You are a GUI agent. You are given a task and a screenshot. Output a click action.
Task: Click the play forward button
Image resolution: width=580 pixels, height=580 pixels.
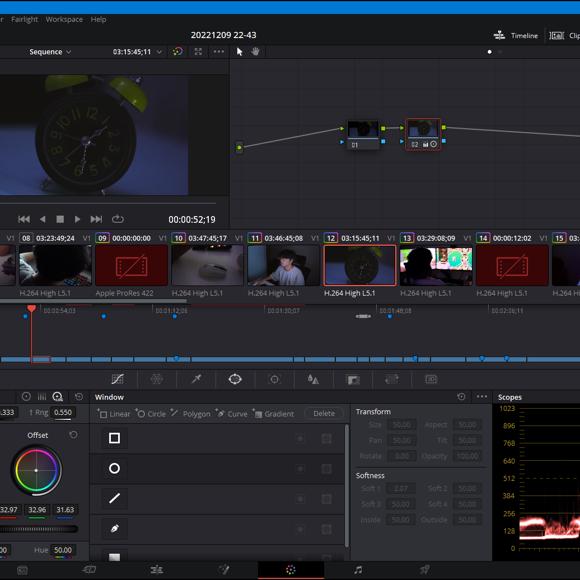pyautogui.click(x=77, y=219)
